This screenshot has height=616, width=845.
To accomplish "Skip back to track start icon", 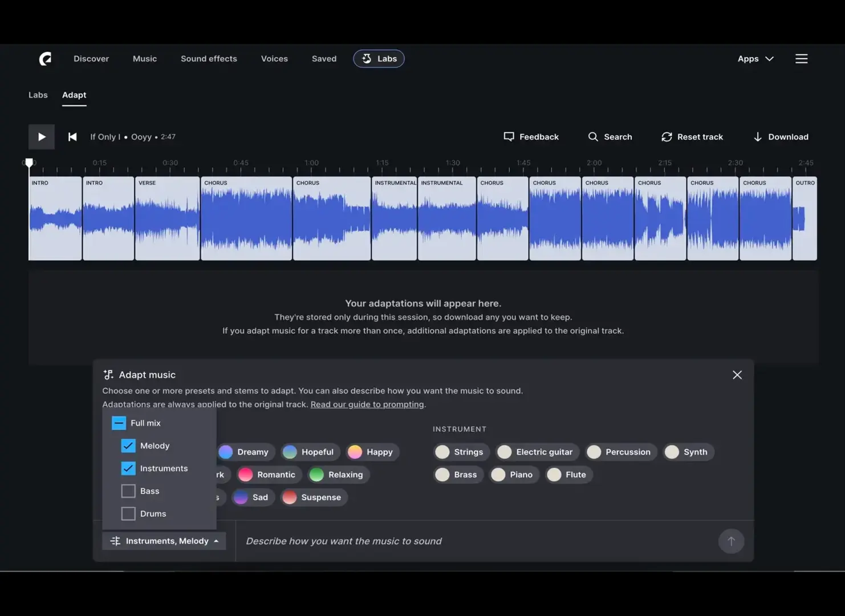I will pyautogui.click(x=72, y=136).
